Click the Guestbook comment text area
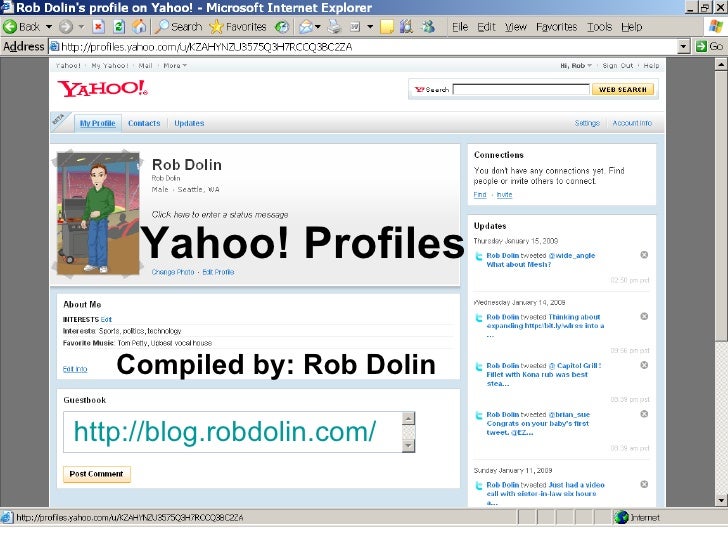Image resolution: width=728 pixels, height=546 pixels. point(233,432)
